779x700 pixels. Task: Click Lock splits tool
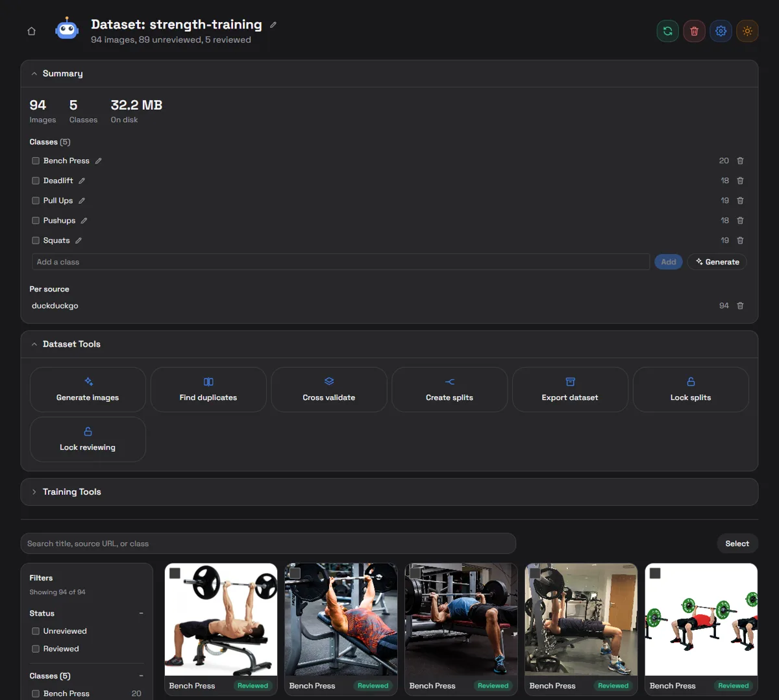click(x=691, y=390)
